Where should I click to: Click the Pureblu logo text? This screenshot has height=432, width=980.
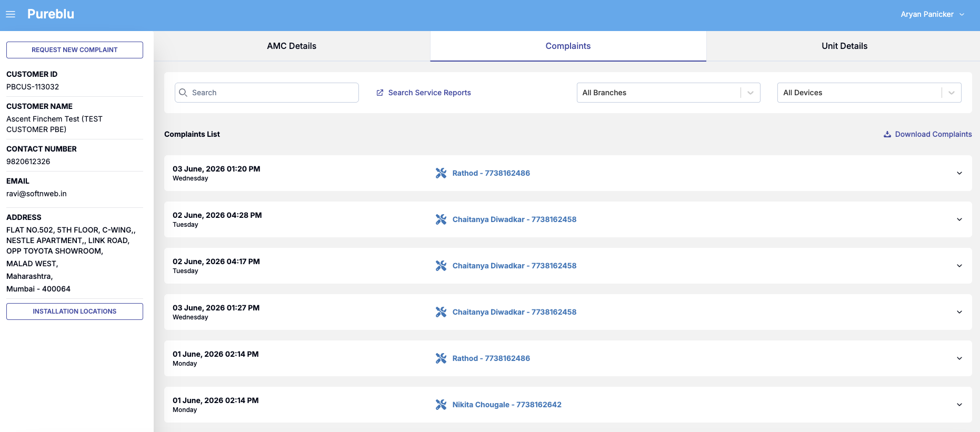tap(51, 14)
